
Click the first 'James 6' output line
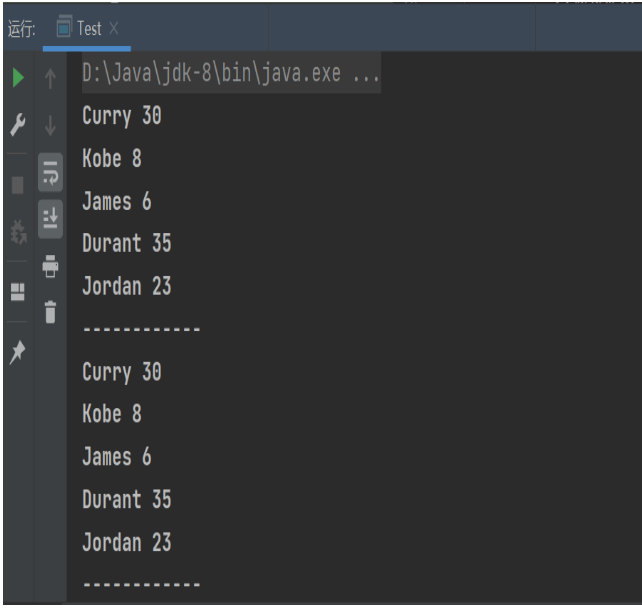(117, 201)
